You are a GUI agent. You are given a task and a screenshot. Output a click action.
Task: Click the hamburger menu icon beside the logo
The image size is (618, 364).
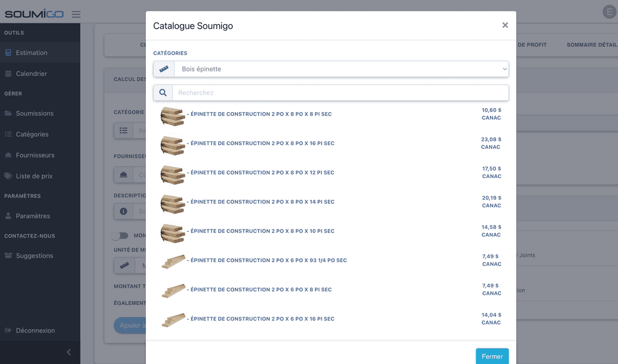point(76,14)
